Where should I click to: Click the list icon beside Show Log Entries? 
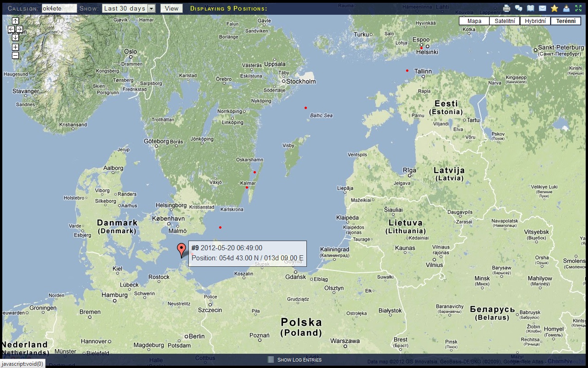(x=271, y=360)
